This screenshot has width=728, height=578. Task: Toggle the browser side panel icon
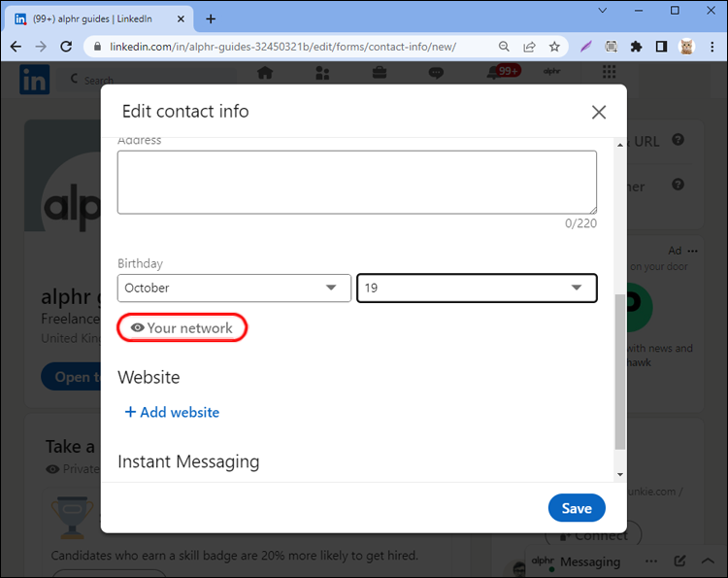661,47
